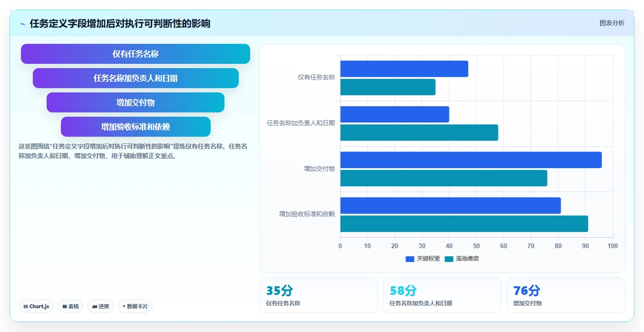
Task: Click the teal bar for 增加验收标准和依赖
Action: coord(464,223)
